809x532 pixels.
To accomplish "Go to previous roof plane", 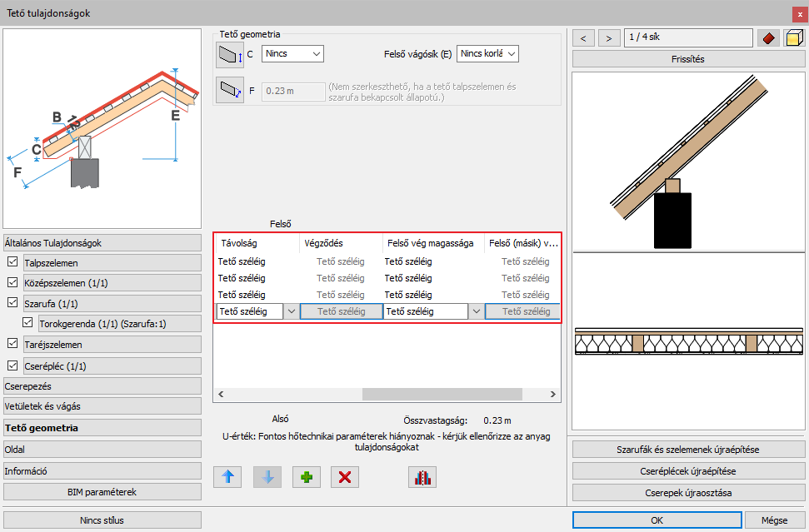I will [x=583, y=38].
